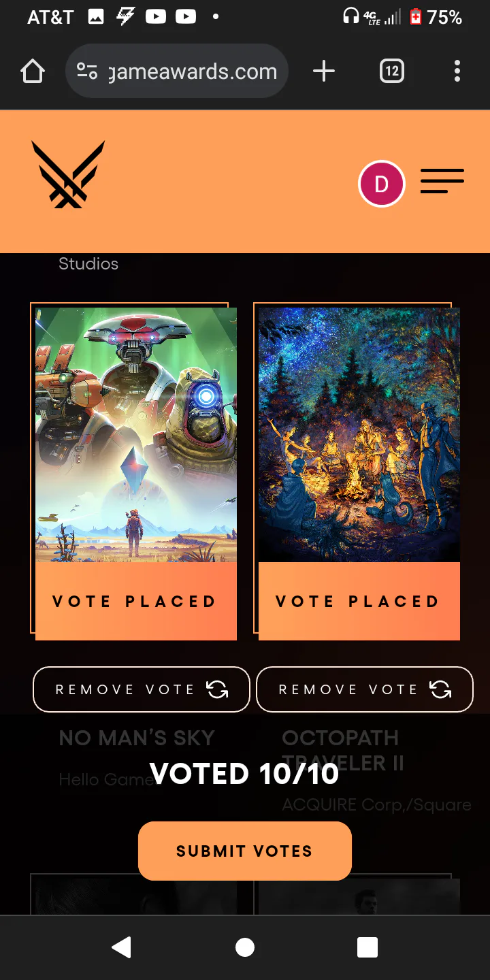Image resolution: width=490 pixels, height=980 pixels.
Task: Open the D profile avatar
Action: pos(382,184)
